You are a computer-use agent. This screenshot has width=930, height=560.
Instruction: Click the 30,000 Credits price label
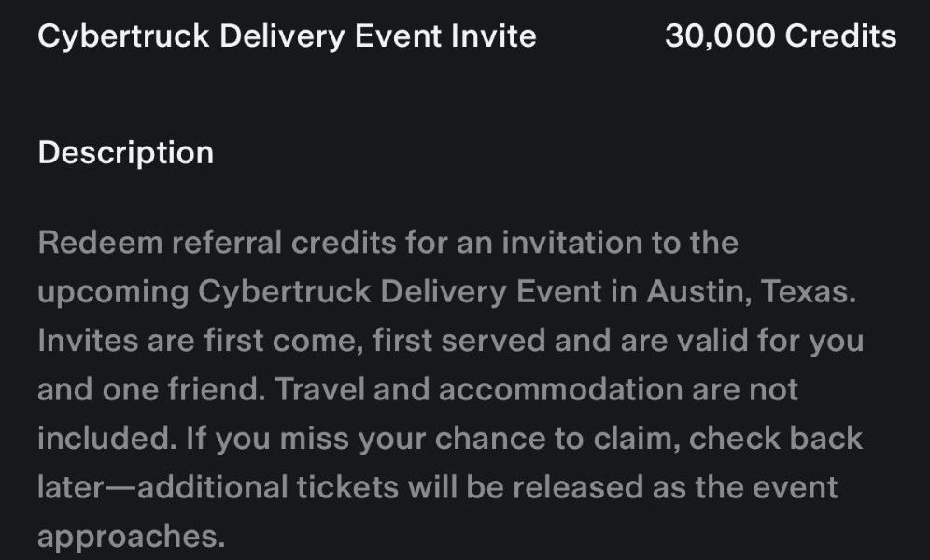click(781, 35)
